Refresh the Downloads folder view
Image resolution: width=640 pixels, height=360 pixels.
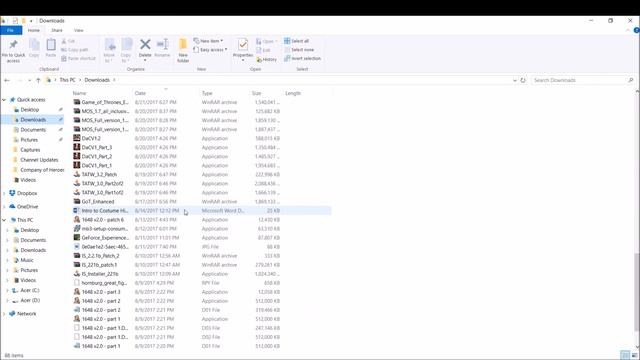[523, 80]
